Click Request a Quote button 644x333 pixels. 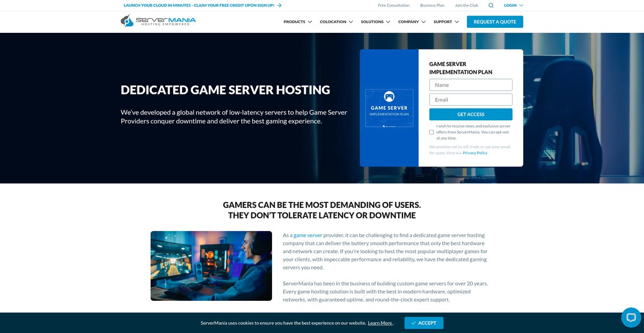pyautogui.click(x=495, y=22)
